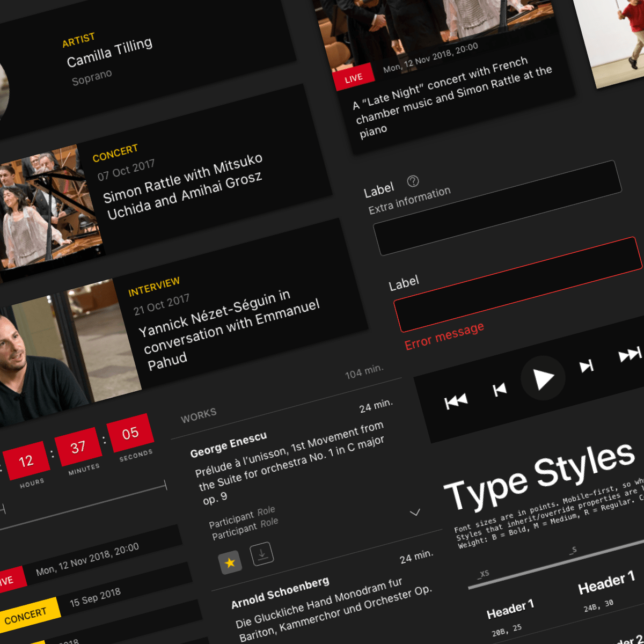
Task: Select Header 1 in the XS column
Action: coord(510,609)
